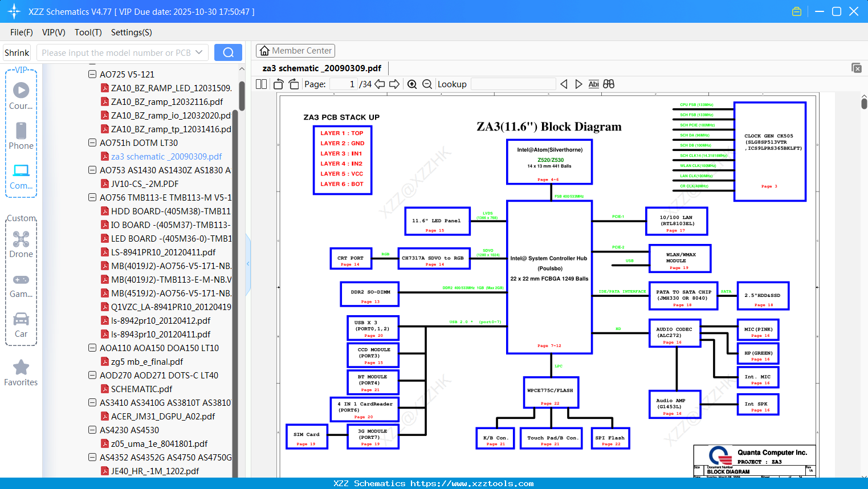This screenshot has height=489, width=868.
Task: Select the Car category icon
Action: pyautogui.click(x=21, y=324)
